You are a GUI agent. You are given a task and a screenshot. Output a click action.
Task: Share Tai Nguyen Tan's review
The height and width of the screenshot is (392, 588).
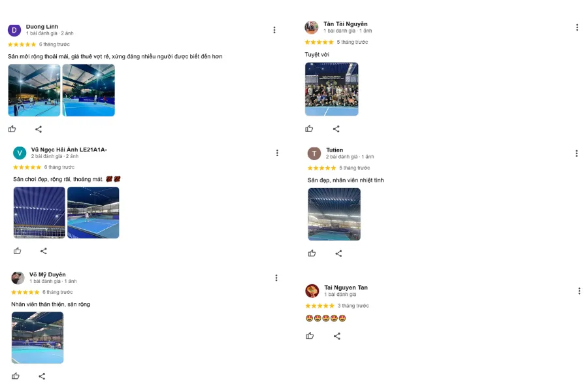click(x=337, y=336)
